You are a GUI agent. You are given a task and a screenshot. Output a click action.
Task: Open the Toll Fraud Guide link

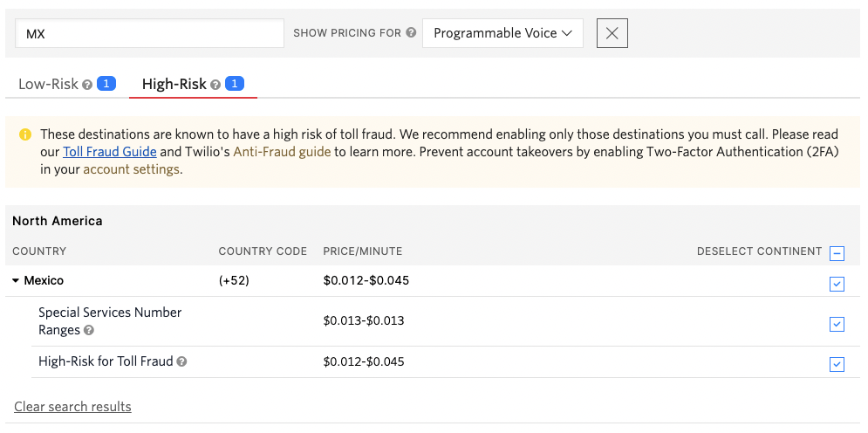(x=110, y=152)
